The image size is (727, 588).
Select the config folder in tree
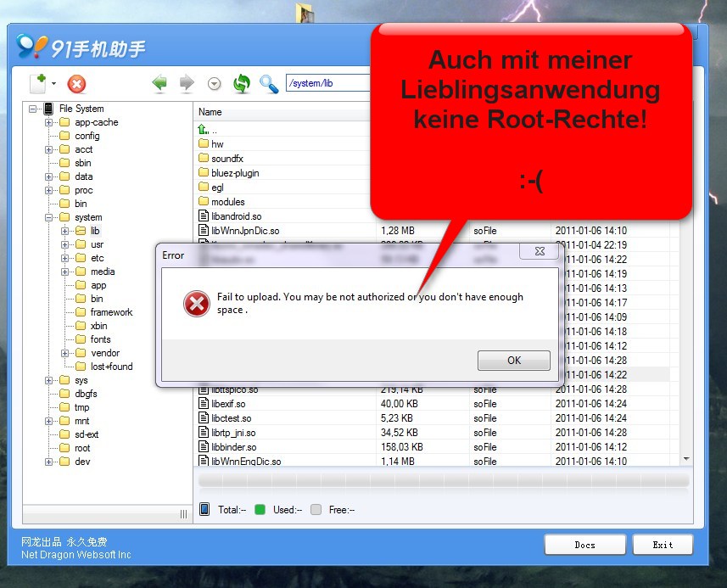(x=87, y=136)
